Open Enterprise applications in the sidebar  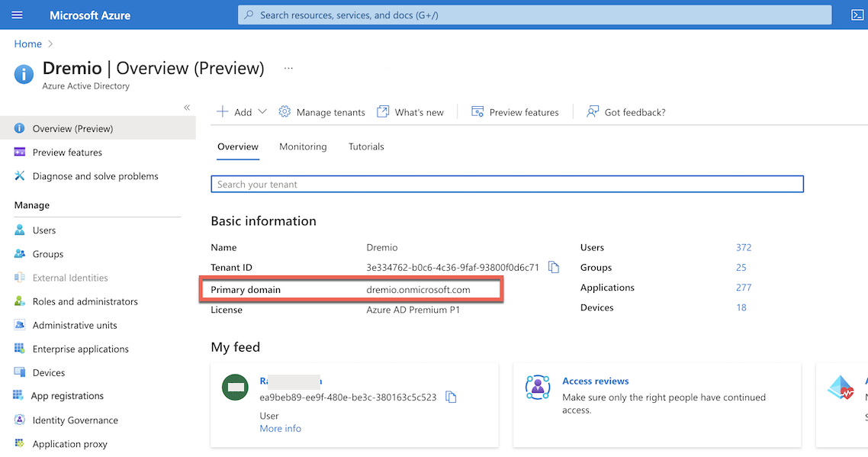tap(80, 349)
